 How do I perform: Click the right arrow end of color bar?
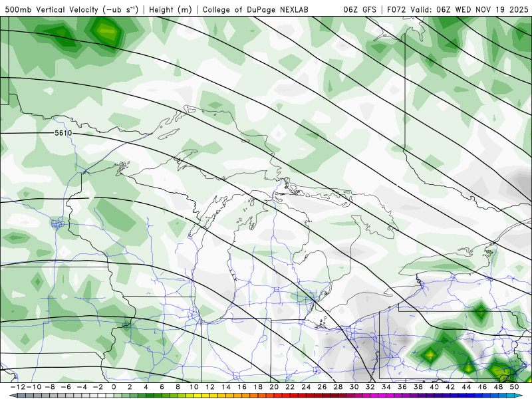[519, 396]
